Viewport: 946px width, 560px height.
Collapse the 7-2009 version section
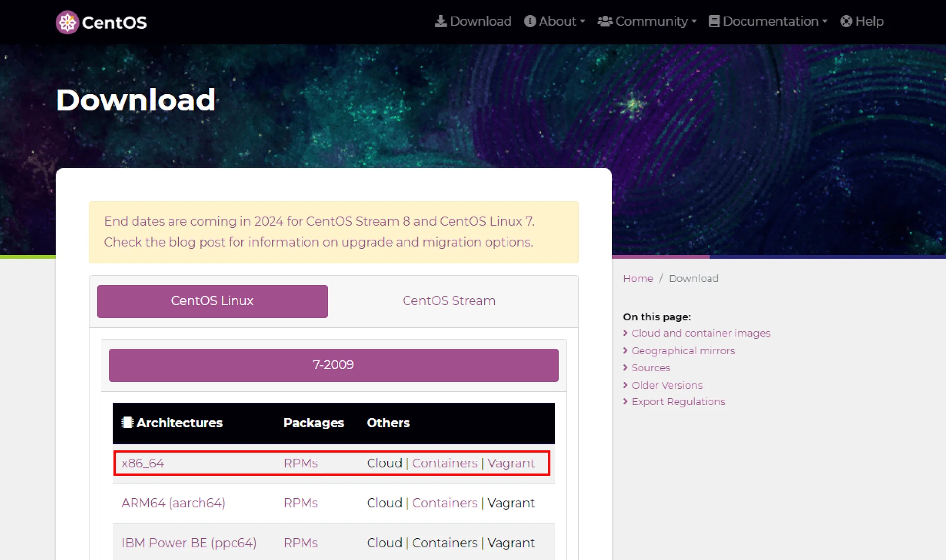333,365
